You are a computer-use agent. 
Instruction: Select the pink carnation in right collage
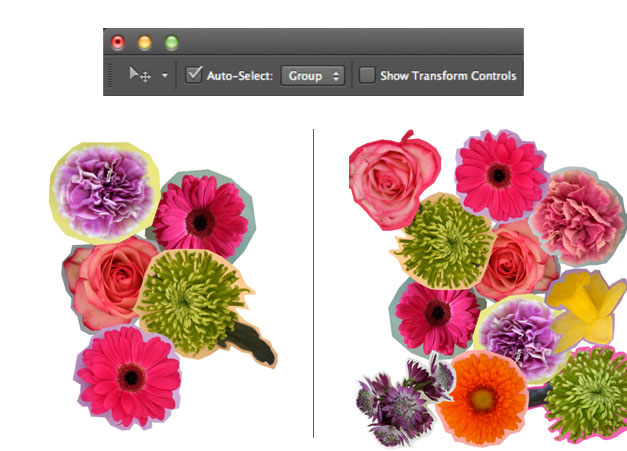[578, 217]
